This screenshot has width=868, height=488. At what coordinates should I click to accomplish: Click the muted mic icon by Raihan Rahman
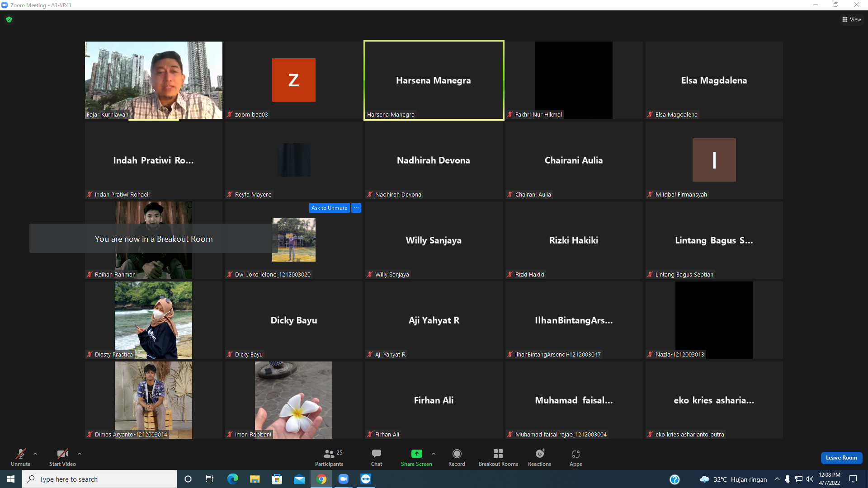[x=90, y=274]
